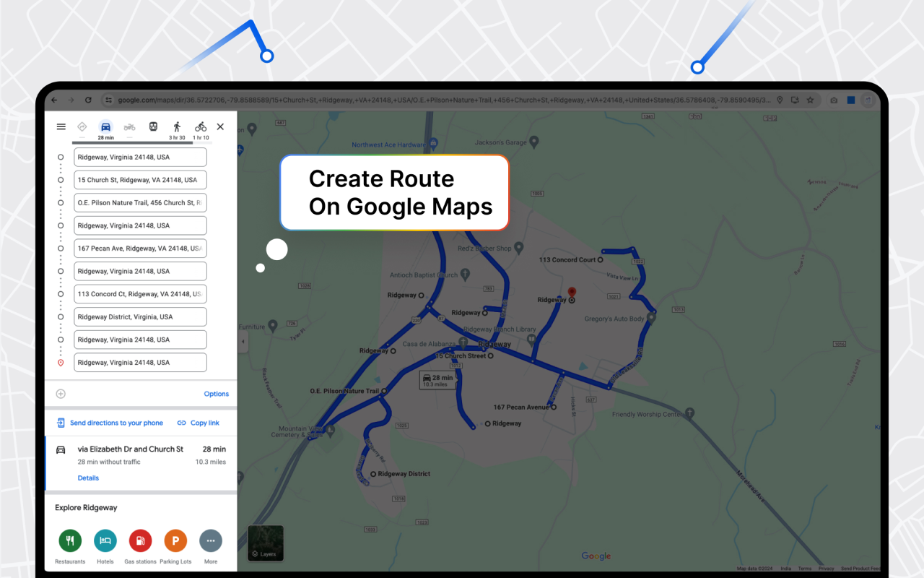Click the Northwest Ace Hardware map marker
The image size is (924, 578).
433,143
